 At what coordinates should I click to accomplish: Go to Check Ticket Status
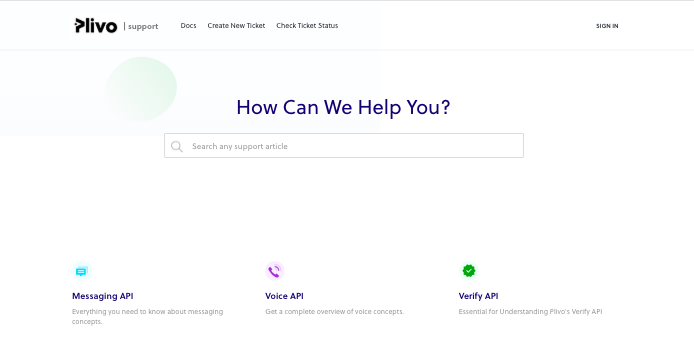(x=307, y=26)
